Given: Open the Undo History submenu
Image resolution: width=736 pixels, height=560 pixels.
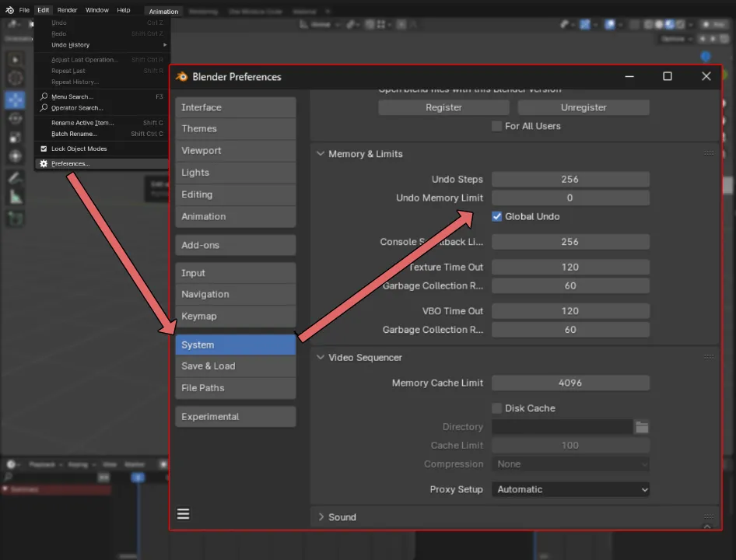Looking at the screenshot, I should [101, 45].
